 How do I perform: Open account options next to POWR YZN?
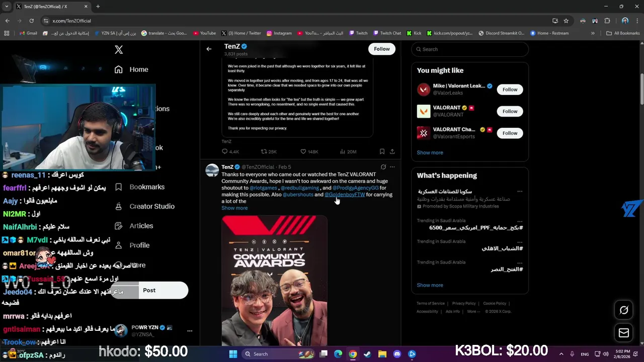tap(190, 331)
